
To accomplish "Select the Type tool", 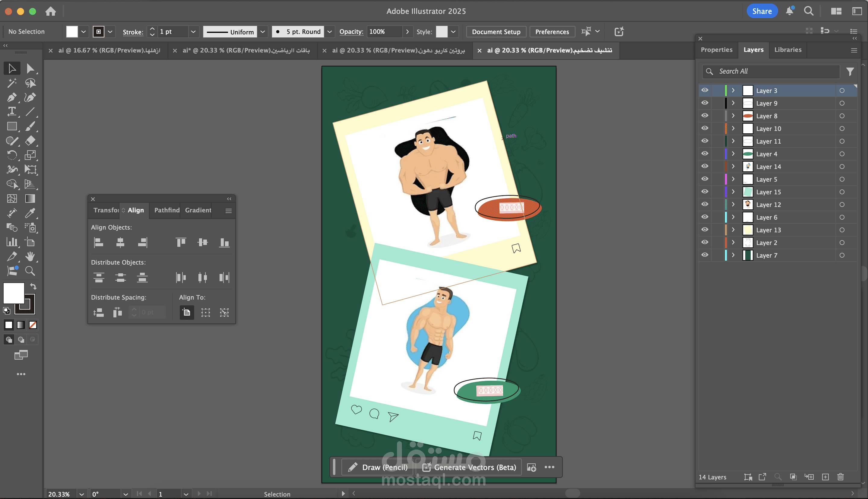I will coord(12,112).
